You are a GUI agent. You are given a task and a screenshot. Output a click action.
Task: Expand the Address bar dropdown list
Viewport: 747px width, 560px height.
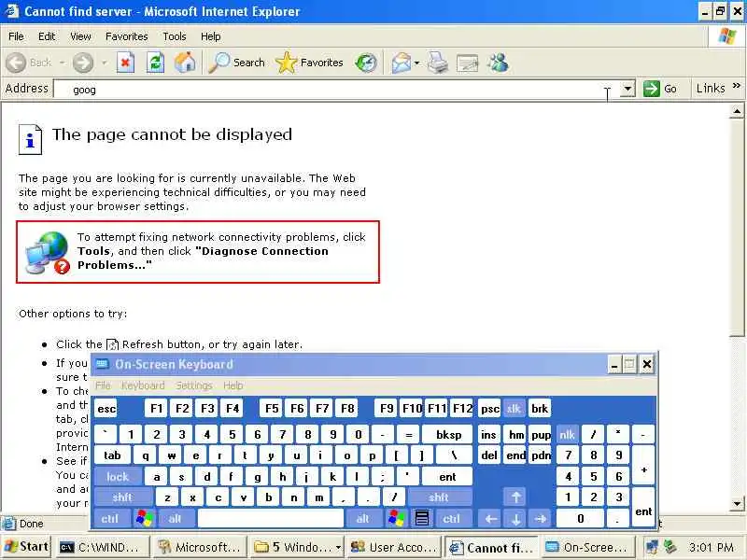[x=627, y=89]
